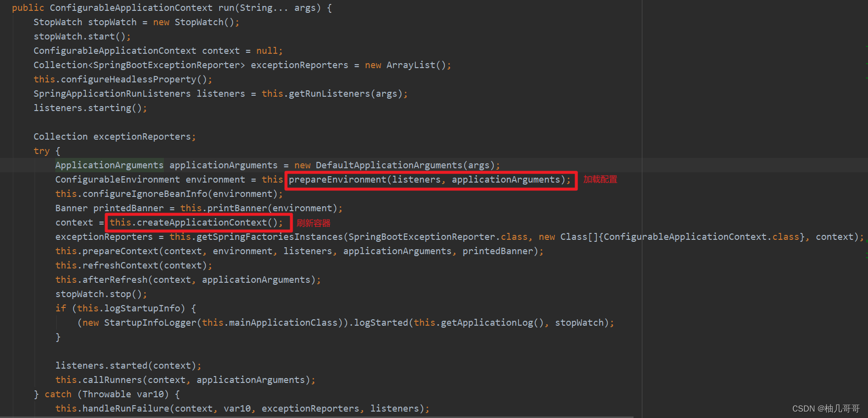Click afterRefresh method call
The height and width of the screenshot is (418, 868).
(115, 280)
